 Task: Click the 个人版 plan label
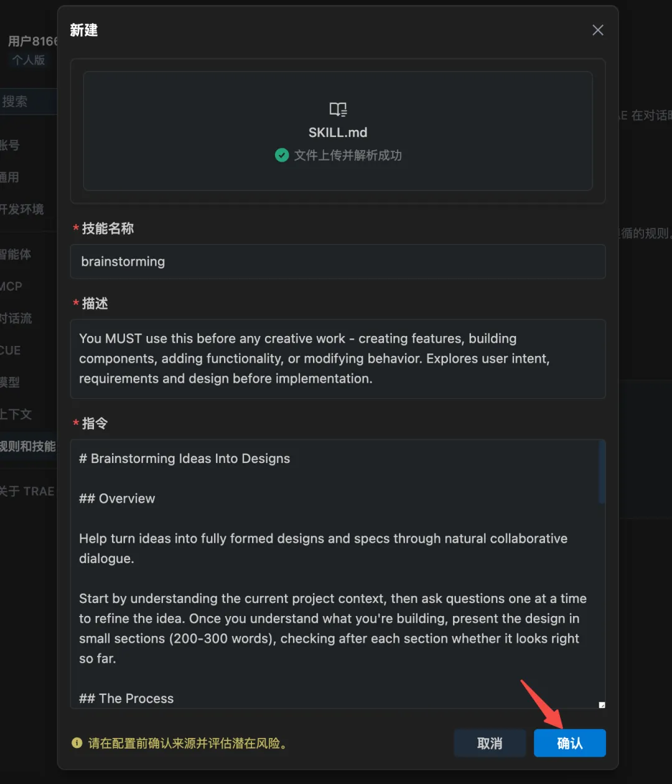pos(29,60)
